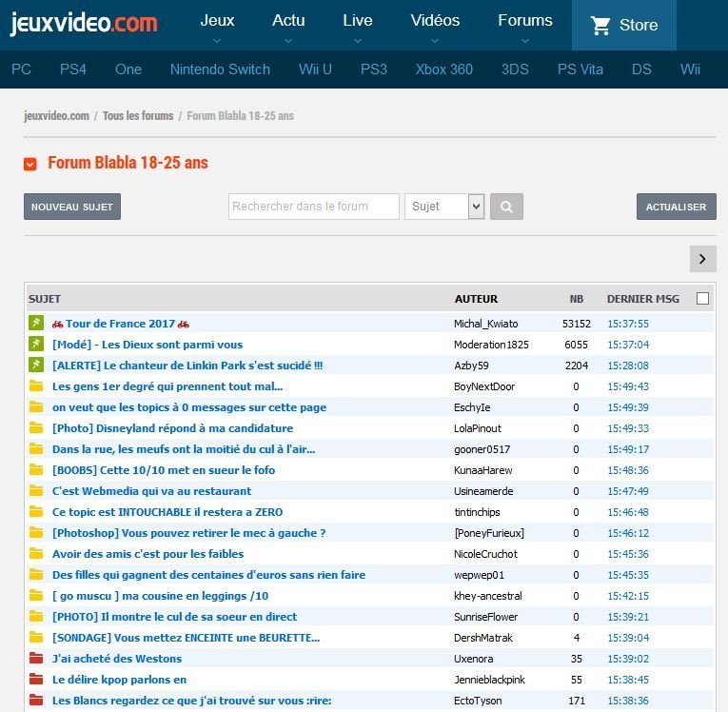
Task: Click the red folder icon for kpop topic
Action: 36,680
